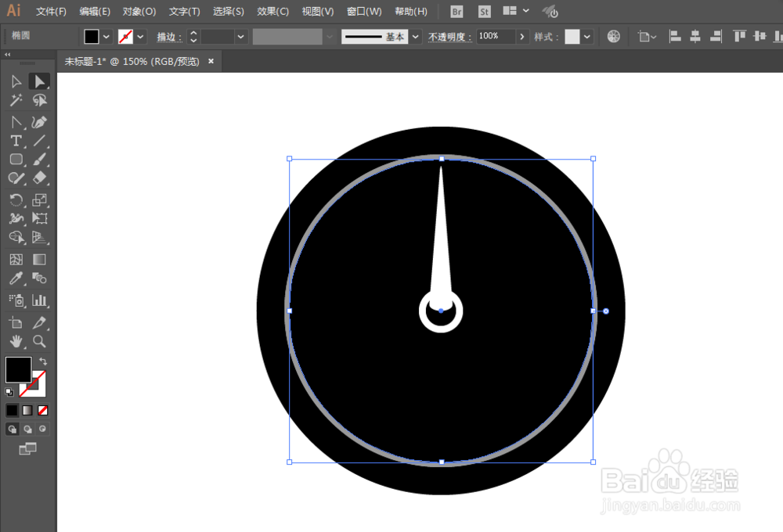The image size is (783, 532).
Task: Open graphic style 样式 dropdown
Action: coord(587,37)
